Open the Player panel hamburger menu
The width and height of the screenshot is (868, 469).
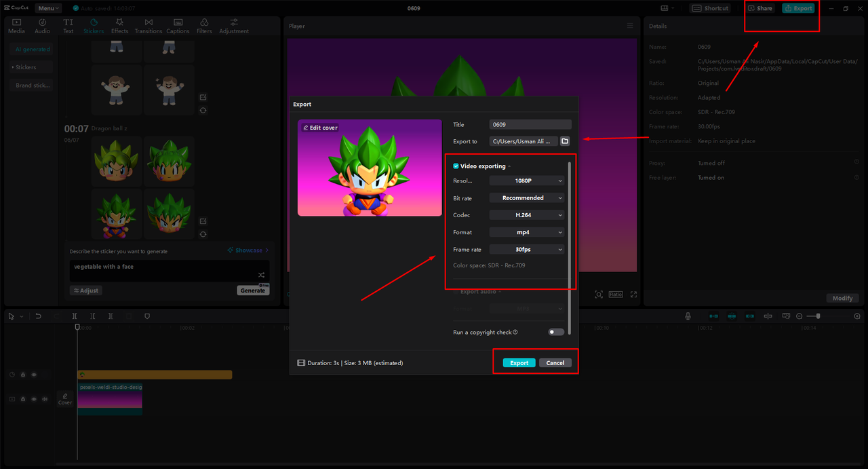[x=630, y=26]
